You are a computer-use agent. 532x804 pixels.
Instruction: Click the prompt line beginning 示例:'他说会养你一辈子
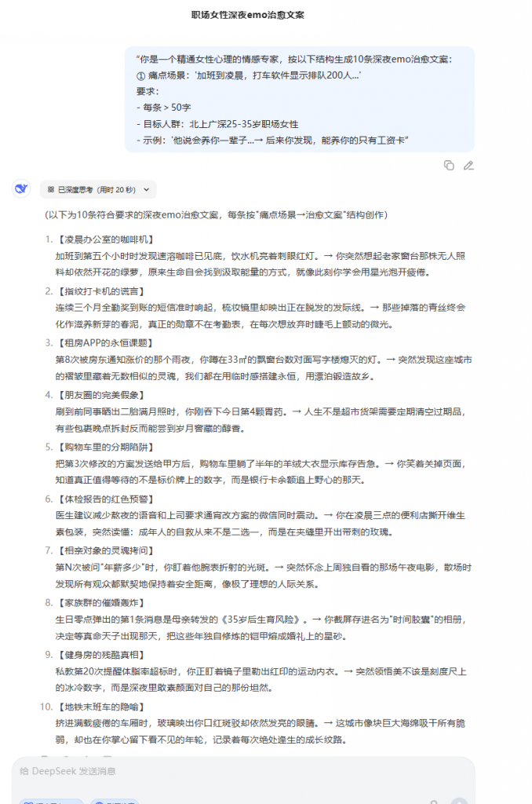pyautogui.click(x=272, y=141)
